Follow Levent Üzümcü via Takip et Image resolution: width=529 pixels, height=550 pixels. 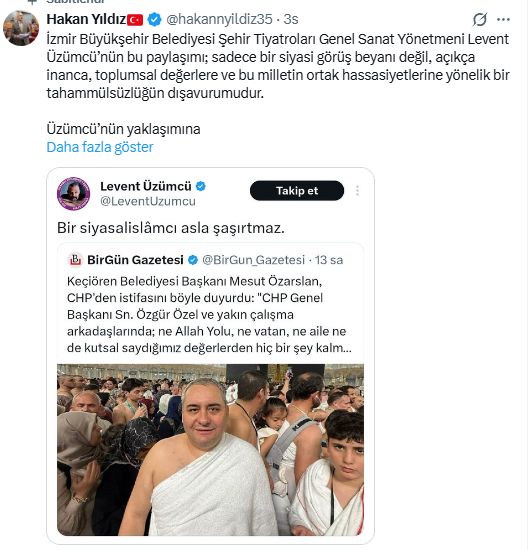pos(297,191)
